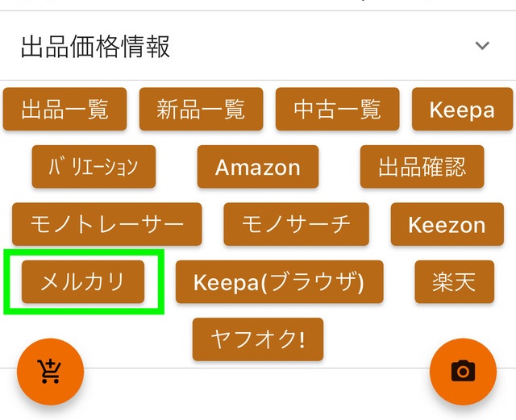This screenshot has height=420, width=516.
Task: Collapse the 出品価格情報 section chevron
Action: tap(482, 46)
